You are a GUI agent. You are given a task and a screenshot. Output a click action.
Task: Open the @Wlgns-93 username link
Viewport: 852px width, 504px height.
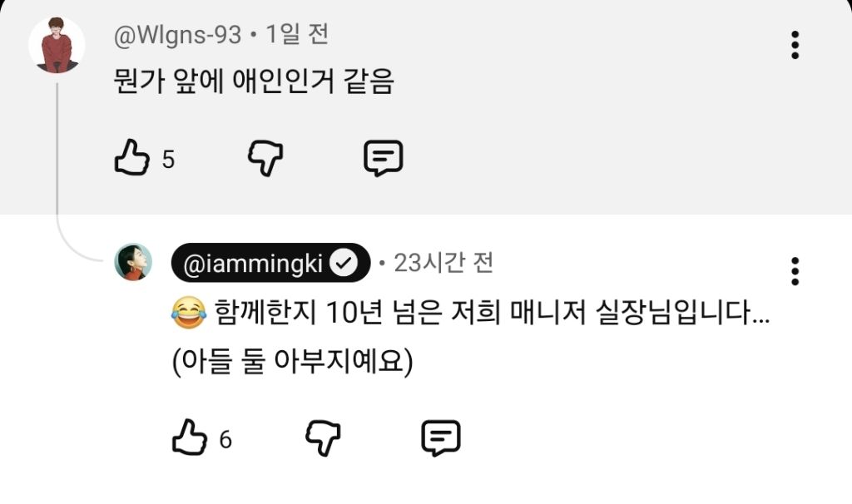tap(177, 35)
